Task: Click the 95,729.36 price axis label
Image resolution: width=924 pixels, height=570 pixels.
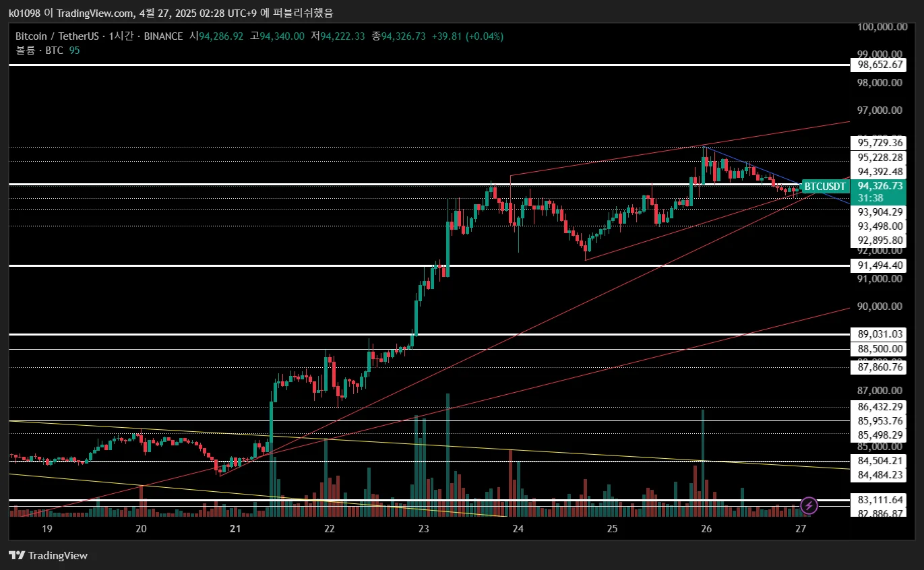Action: pos(880,143)
